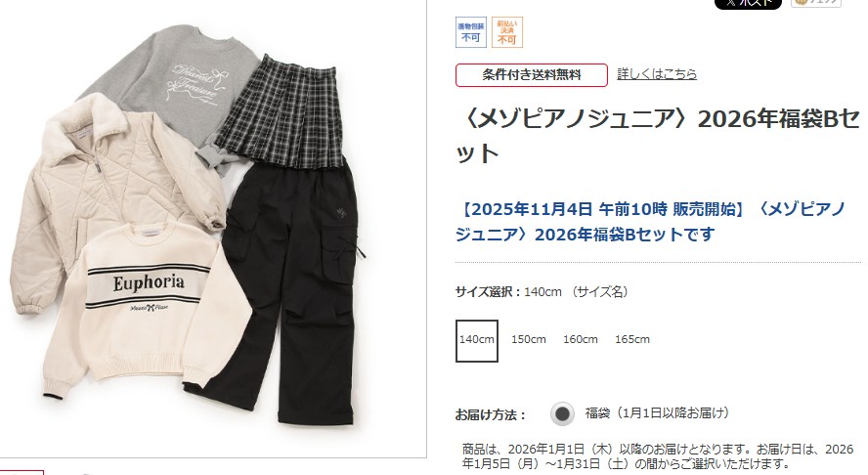This screenshot has height=475, width=868.
Task: Click the plaid pleated skirt in the product photo
Action: 282,113
